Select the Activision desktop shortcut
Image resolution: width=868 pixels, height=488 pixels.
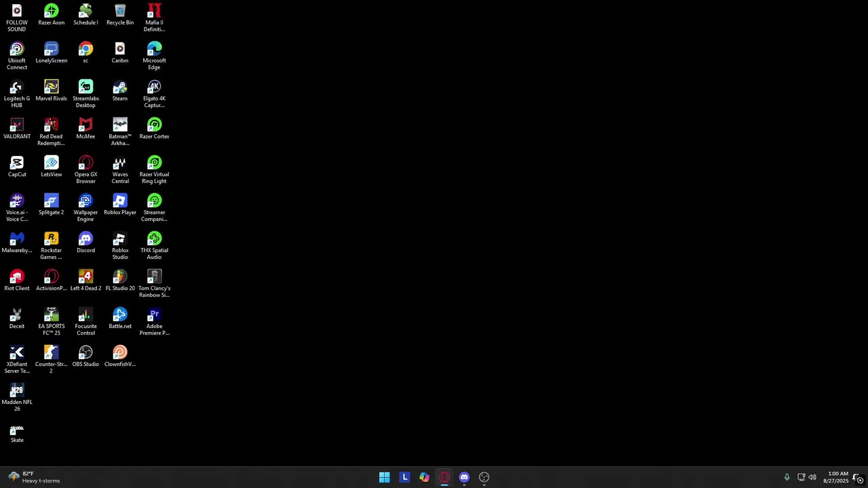click(52, 281)
